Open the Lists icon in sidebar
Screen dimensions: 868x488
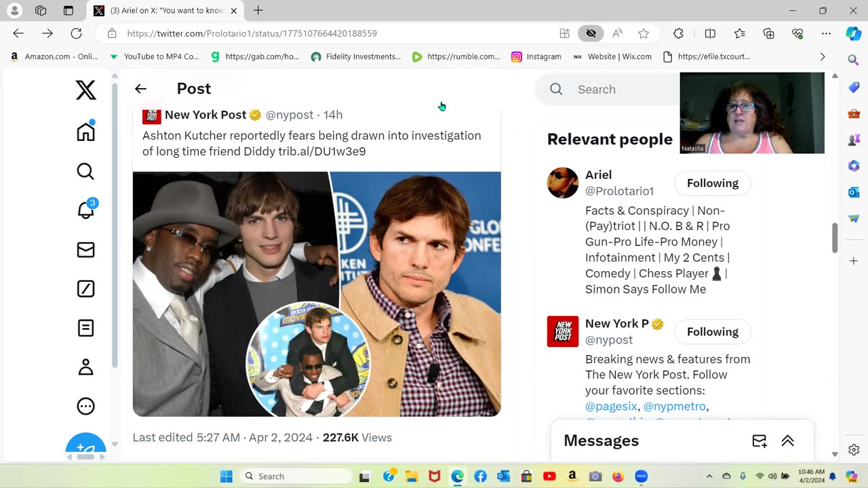pos(85,328)
